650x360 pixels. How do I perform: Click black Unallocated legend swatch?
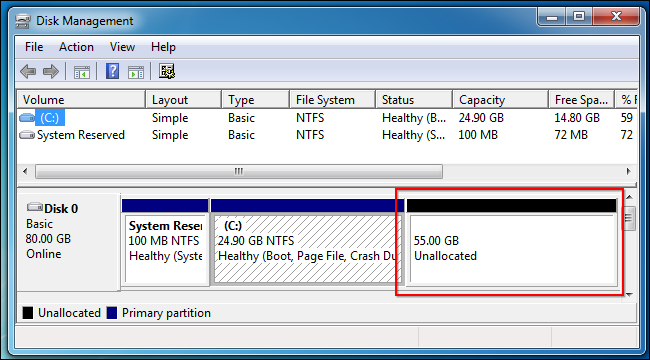[x=28, y=313]
